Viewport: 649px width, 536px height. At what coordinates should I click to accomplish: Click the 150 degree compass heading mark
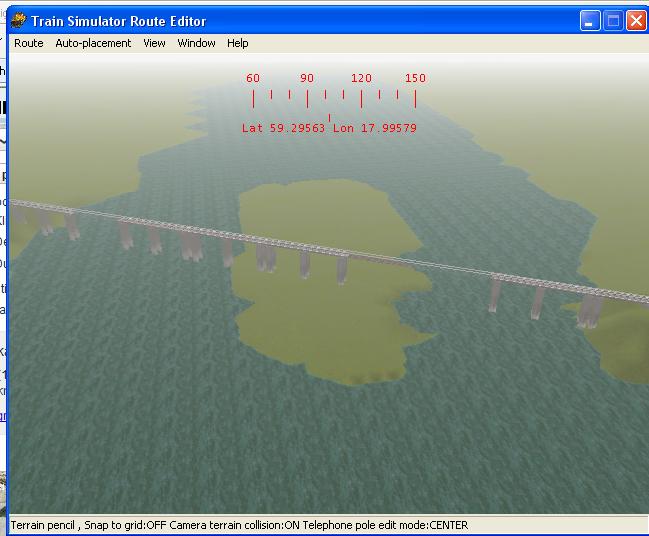(x=415, y=79)
